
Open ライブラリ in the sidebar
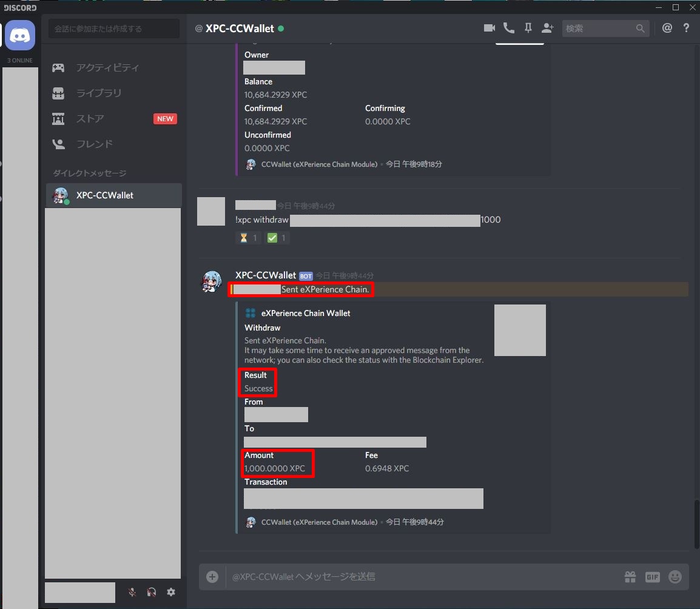113,93
